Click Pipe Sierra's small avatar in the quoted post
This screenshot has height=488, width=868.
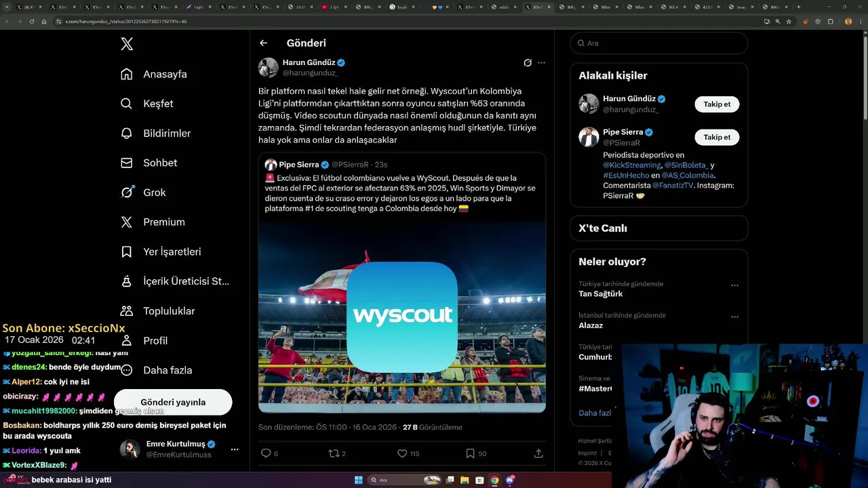(x=271, y=165)
